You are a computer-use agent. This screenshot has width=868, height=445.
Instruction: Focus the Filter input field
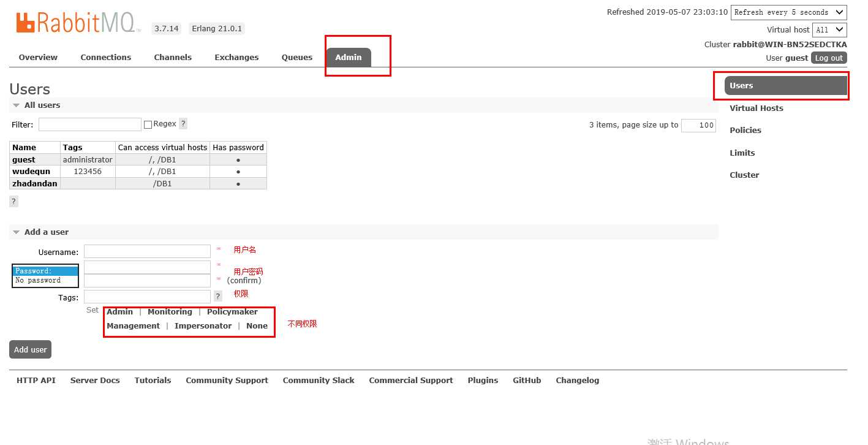coord(90,124)
